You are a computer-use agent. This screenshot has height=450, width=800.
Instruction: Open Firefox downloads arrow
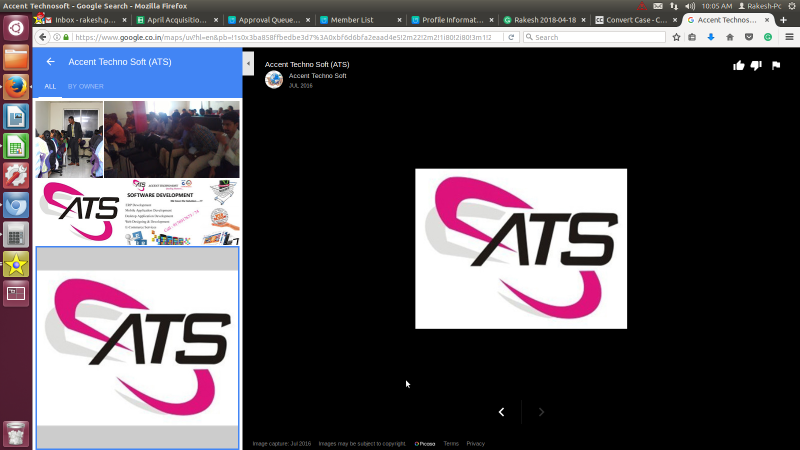point(711,37)
